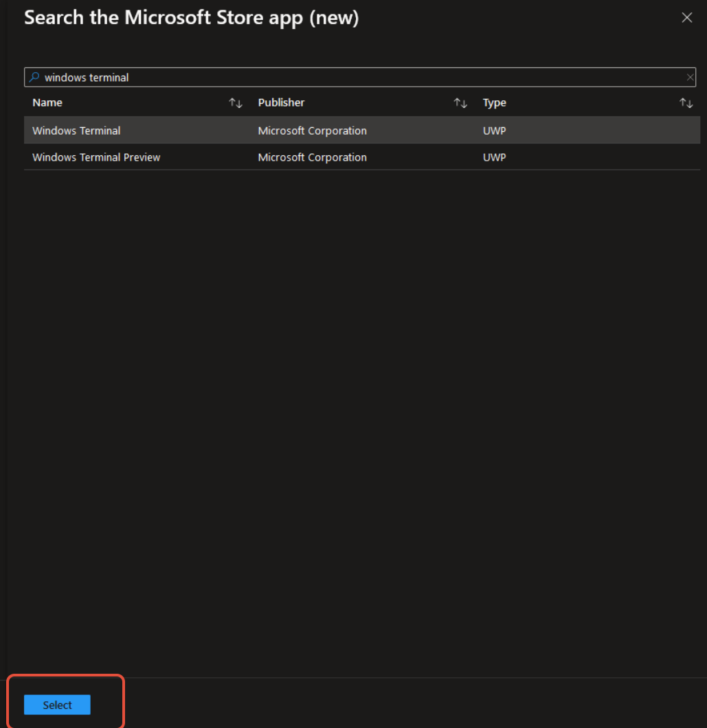Click the Type column header

[x=494, y=102]
